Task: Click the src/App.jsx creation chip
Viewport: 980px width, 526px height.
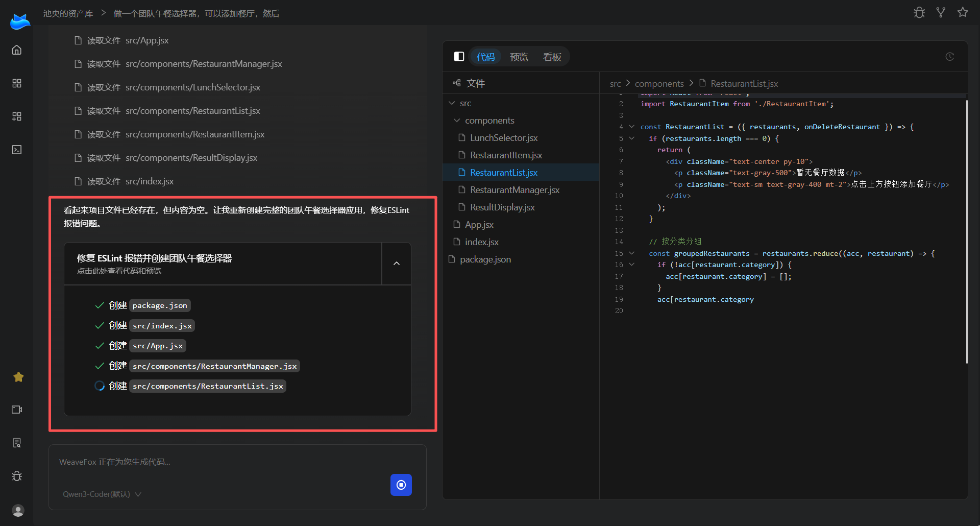Action: point(158,346)
